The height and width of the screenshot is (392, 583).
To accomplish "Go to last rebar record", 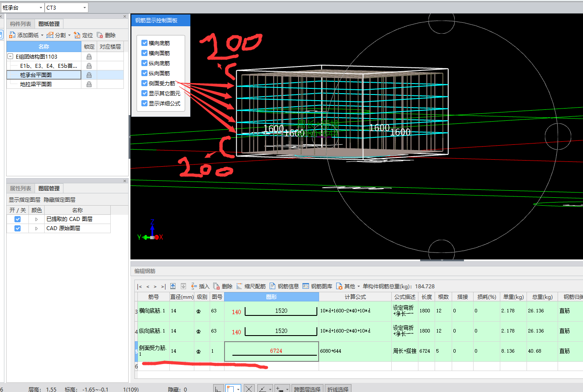I will click(163, 287).
